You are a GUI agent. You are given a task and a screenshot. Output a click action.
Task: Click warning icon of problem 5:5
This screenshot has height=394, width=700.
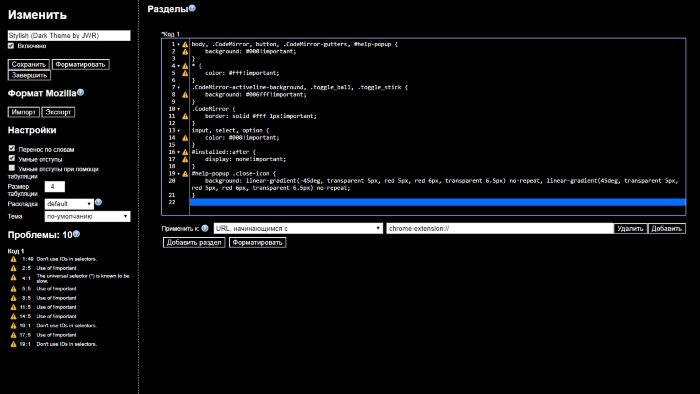(x=13, y=289)
